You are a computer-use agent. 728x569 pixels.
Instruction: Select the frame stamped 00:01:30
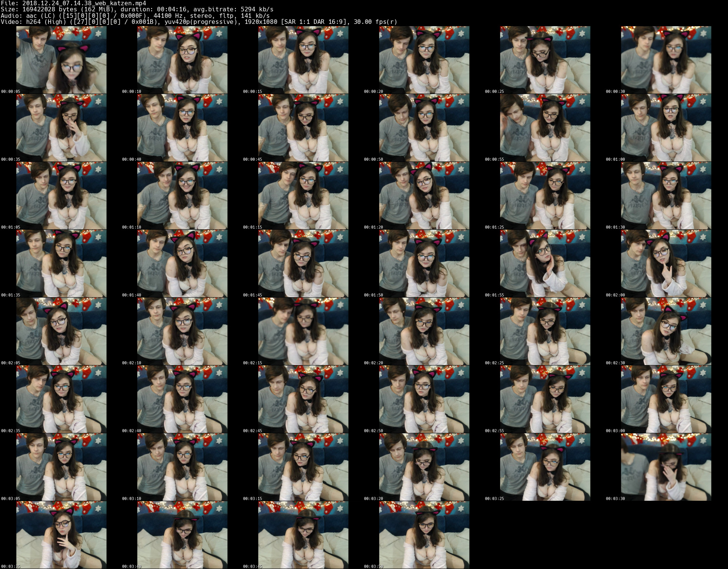pyautogui.click(x=666, y=196)
